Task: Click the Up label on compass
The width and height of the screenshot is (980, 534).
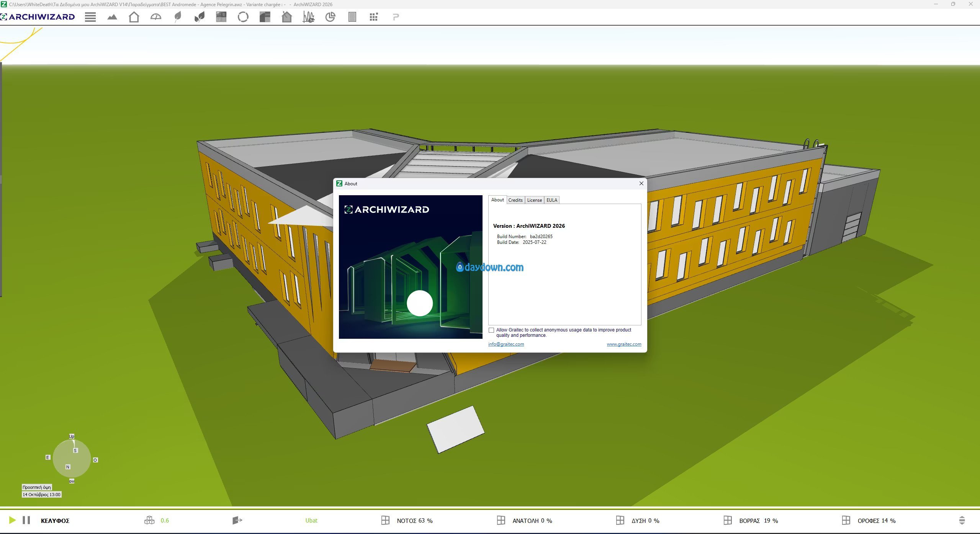Action: click(x=72, y=436)
